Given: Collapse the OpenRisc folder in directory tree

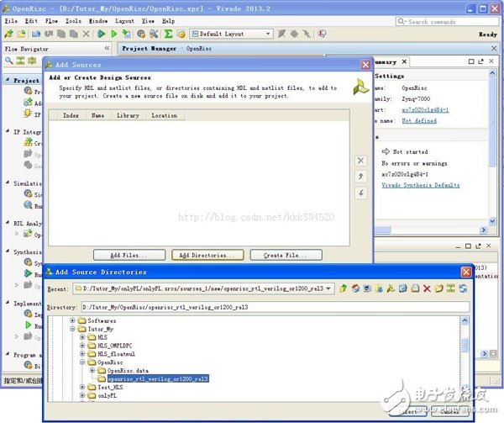Looking at the screenshot, I should tap(81, 362).
